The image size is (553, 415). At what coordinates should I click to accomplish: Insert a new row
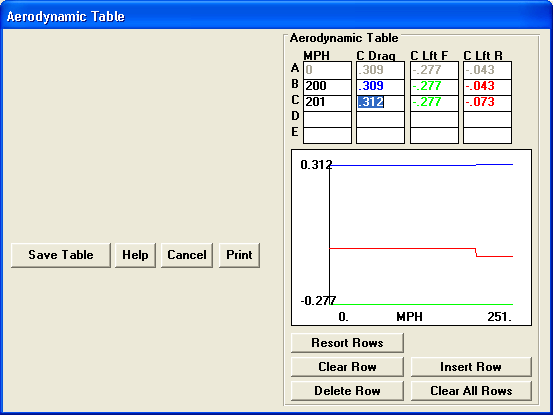471,367
